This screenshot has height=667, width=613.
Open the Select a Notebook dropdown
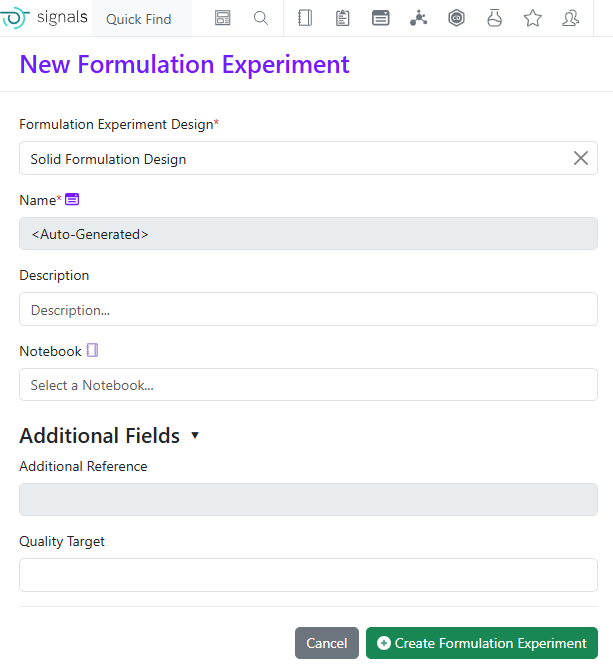tap(308, 385)
